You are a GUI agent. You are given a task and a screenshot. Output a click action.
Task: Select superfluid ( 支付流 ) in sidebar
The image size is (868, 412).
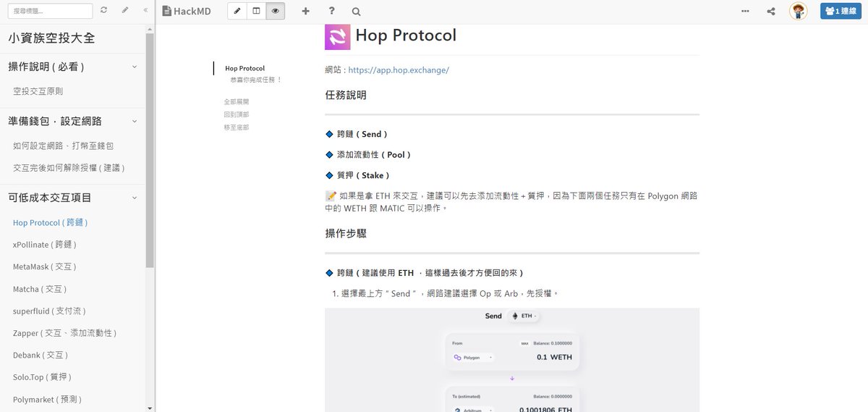(49, 311)
